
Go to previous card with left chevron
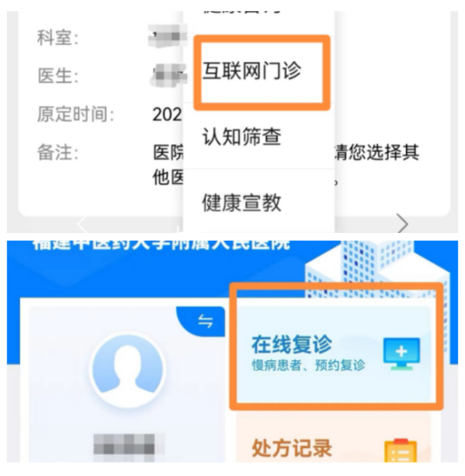[82, 224]
